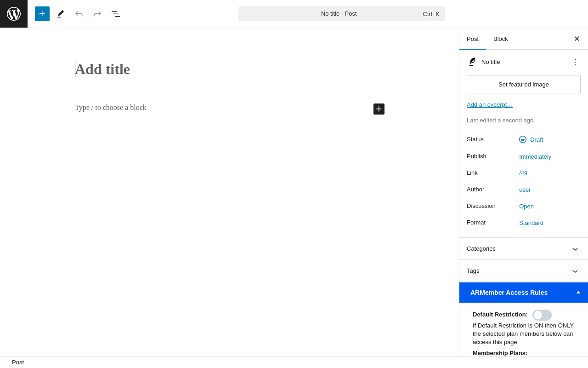The width and height of the screenshot is (588, 368).
Task: Open the Document Overview list
Action: [116, 14]
